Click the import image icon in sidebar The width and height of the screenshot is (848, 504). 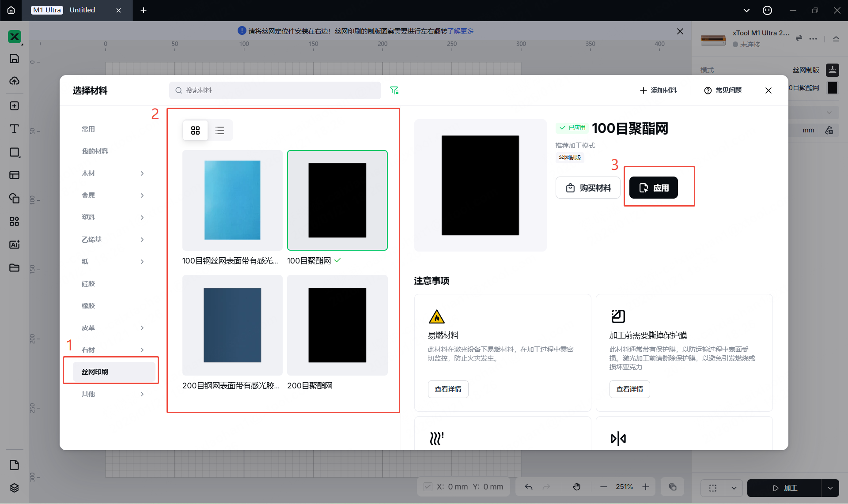coord(15,106)
